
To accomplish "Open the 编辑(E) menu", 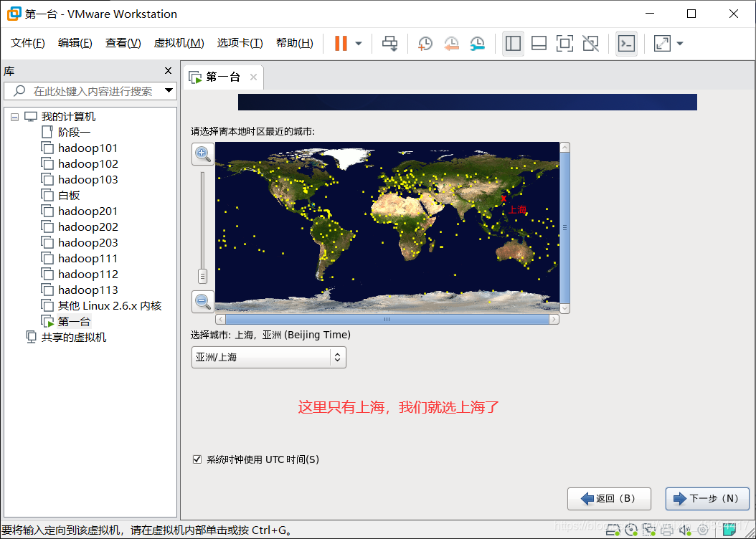I will tap(75, 43).
